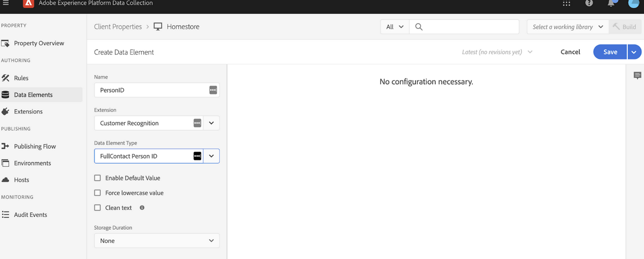644x259 pixels.
Task: Cancel creating the data element
Action: coord(570,52)
